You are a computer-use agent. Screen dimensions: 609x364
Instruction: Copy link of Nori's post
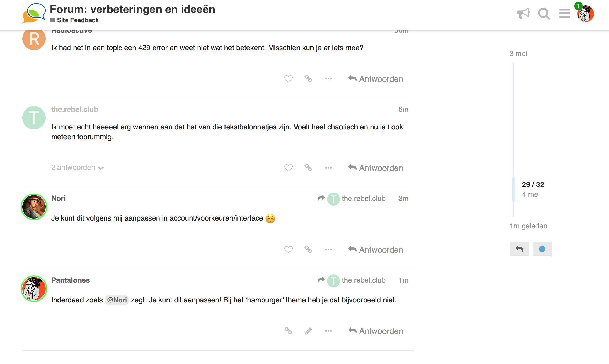coord(308,250)
